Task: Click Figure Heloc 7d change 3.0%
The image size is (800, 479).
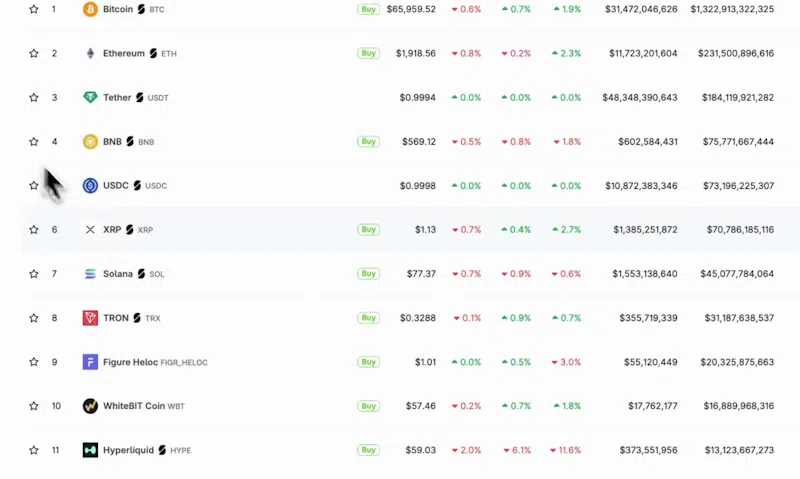Action: [566, 362]
